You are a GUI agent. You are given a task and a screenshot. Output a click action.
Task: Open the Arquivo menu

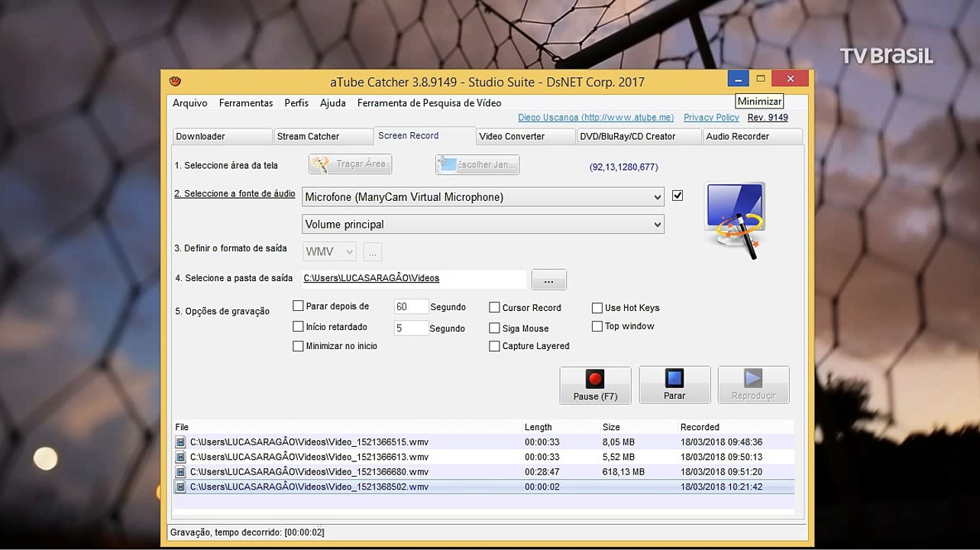pos(190,103)
